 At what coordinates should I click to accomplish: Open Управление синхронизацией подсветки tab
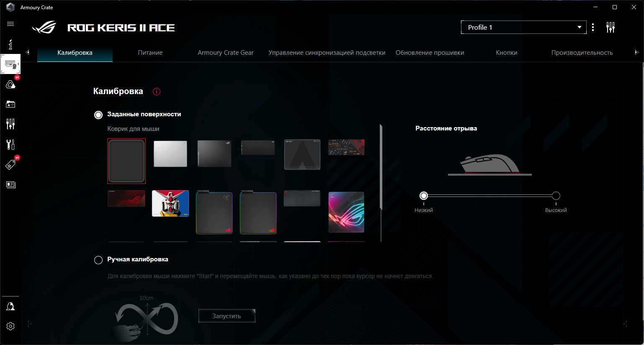327,53
